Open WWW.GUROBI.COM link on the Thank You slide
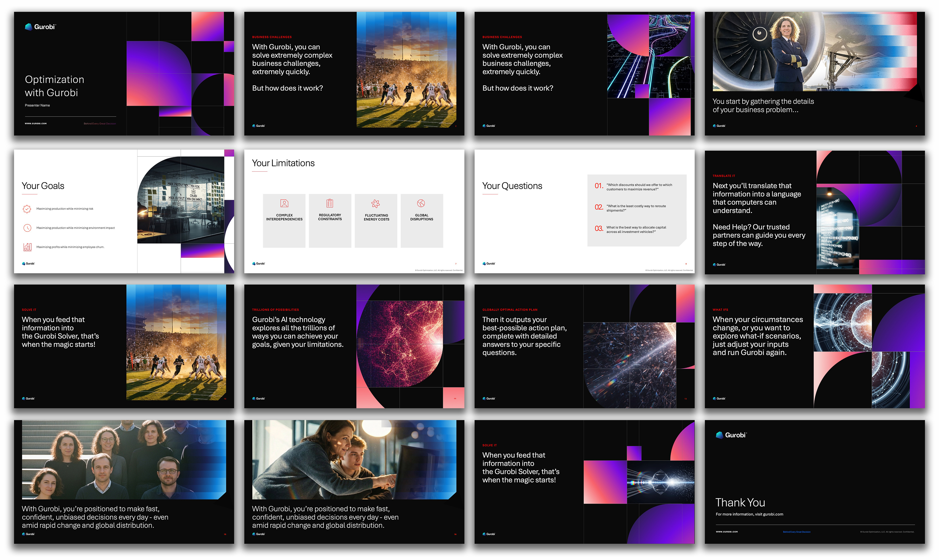 click(x=727, y=532)
